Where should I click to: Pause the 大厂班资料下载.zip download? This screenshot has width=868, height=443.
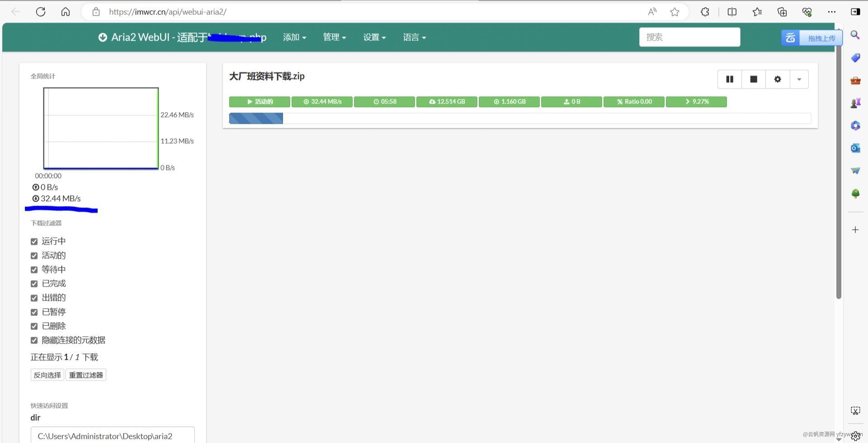[x=730, y=79]
